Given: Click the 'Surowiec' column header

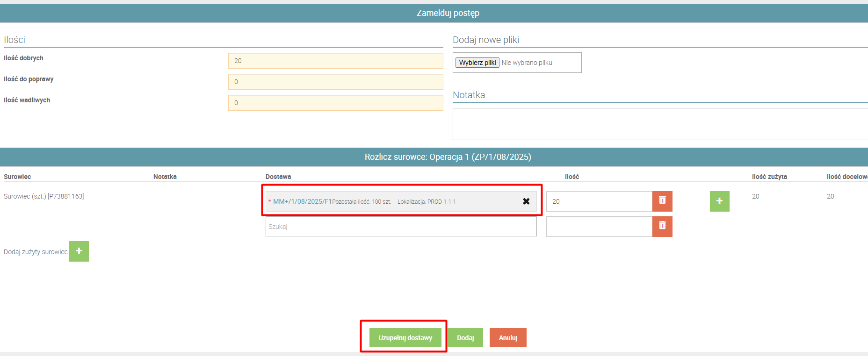Looking at the screenshot, I should click(17, 177).
